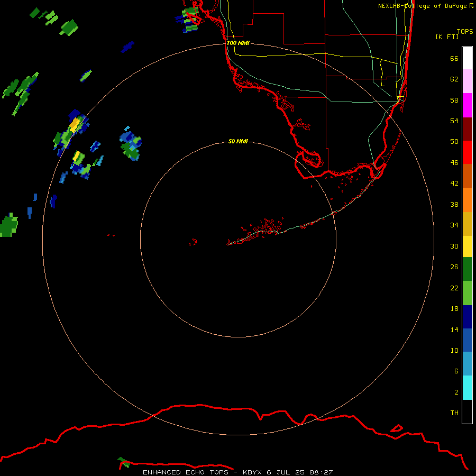Viewport: 476px width, 476px height.
Task: Click the "ENHANCED ECHO TOPS" product title
Action: 186,472
